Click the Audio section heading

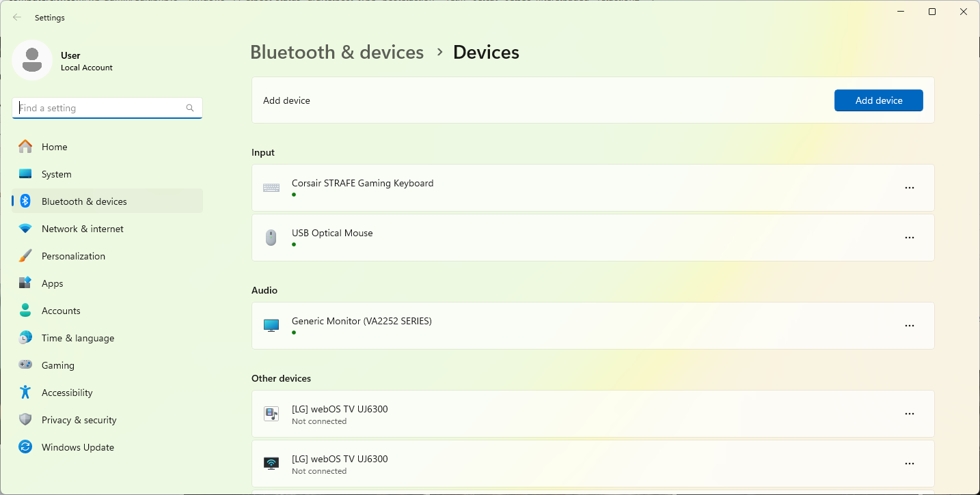[x=264, y=290]
